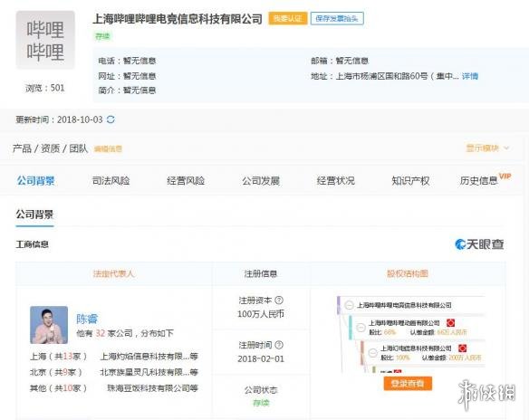Click the refresh icon beside 更新时间 2018-10-03
This screenshot has height=420, width=529.
point(111,119)
